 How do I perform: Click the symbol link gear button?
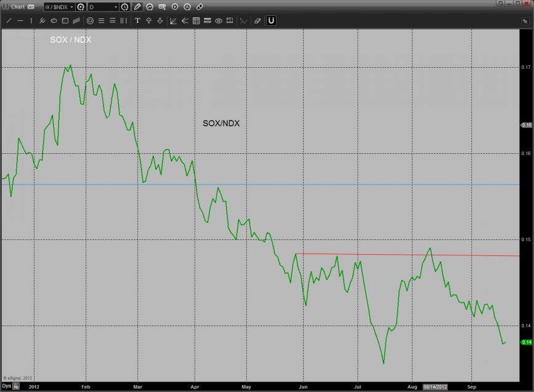(x=81, y=7)
